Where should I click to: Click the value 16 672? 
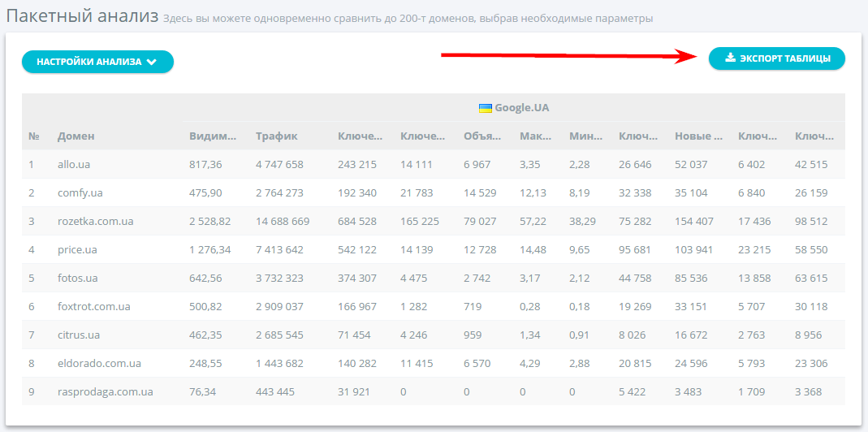click(691, 335)
